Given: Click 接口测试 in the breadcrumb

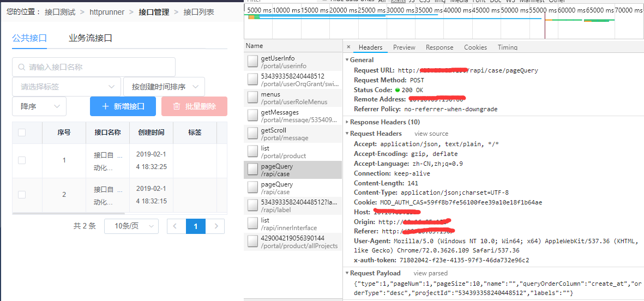Looking at the screenshot, I should (60, 12).
